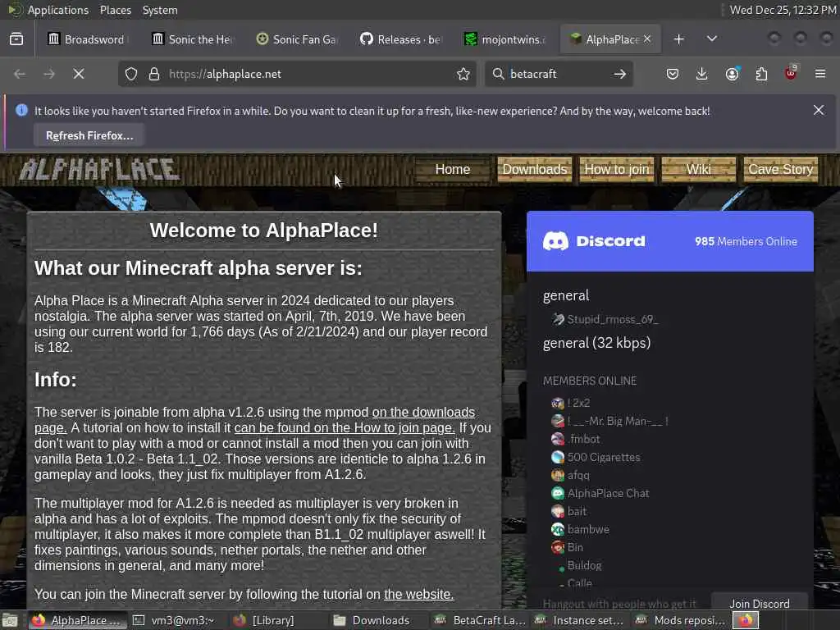840x630 pixels.
Task: Click the site padlock security icon
Action: pyautogui.click(x=154, y=74)
